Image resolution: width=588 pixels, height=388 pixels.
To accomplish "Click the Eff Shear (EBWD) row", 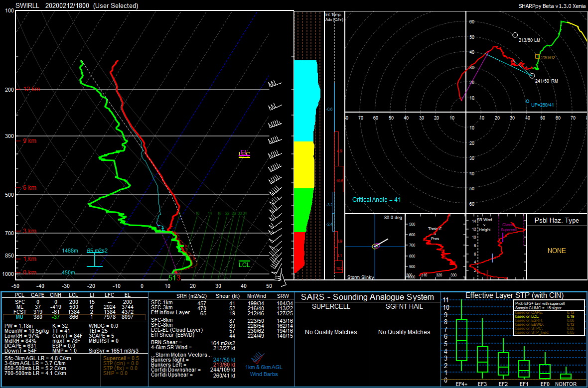I will 222,336.
